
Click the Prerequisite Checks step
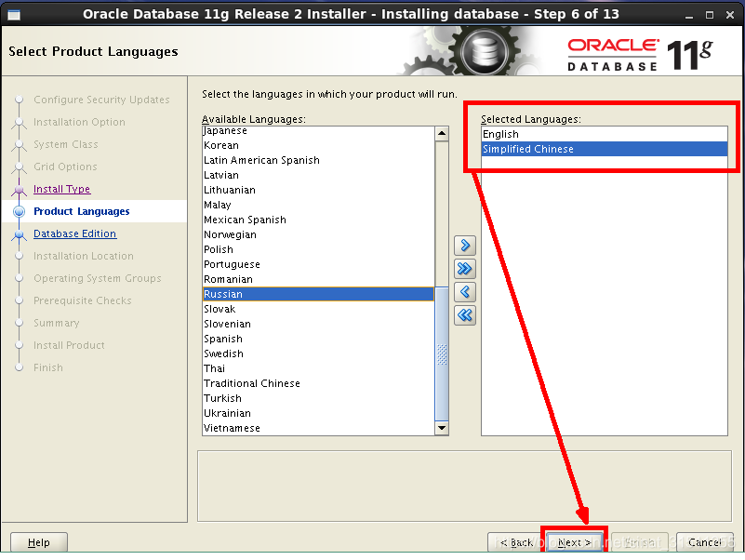click(83, 300)
